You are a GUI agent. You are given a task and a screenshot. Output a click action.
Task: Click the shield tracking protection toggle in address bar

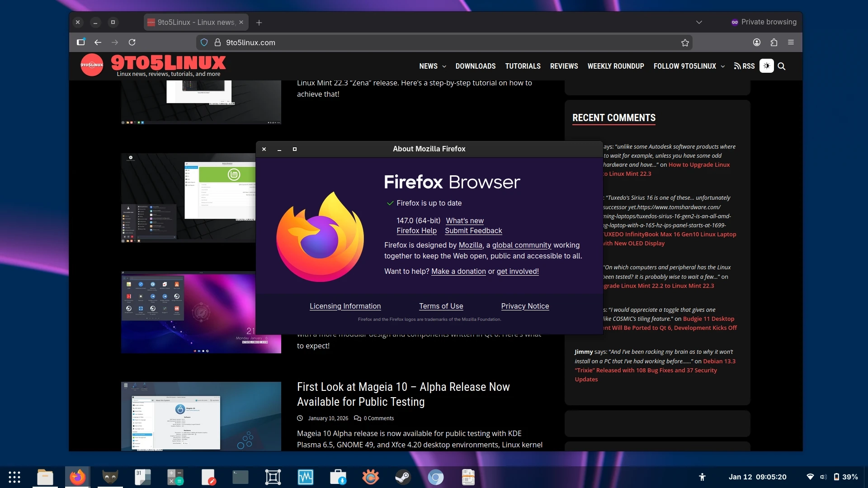204,42
